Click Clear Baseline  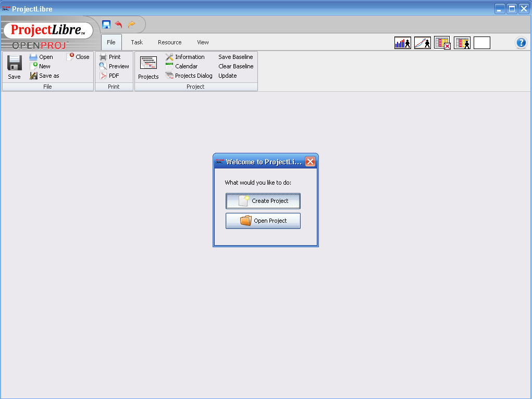(236, 66)
